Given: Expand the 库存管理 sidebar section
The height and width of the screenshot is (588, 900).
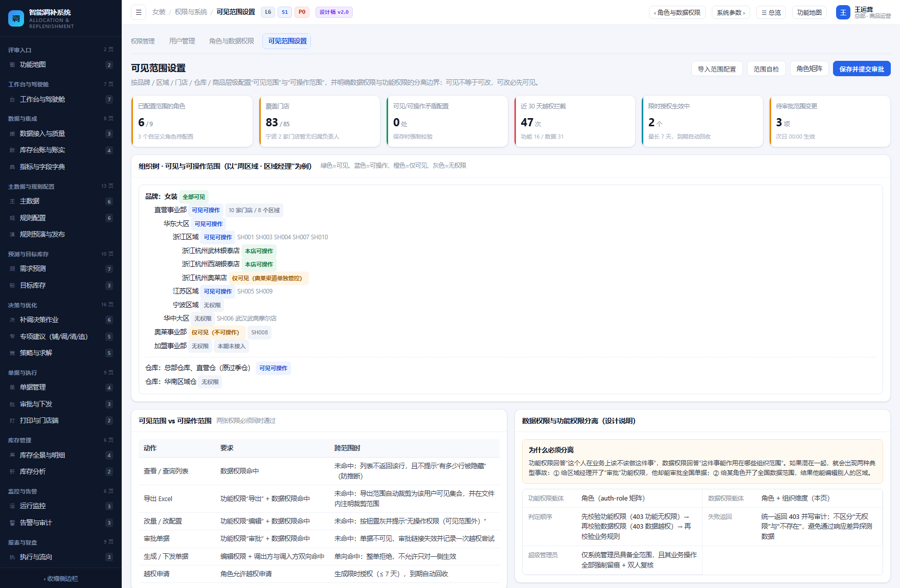Looking at the screenshot, I should pyautogui.click(x=61, y=440).
